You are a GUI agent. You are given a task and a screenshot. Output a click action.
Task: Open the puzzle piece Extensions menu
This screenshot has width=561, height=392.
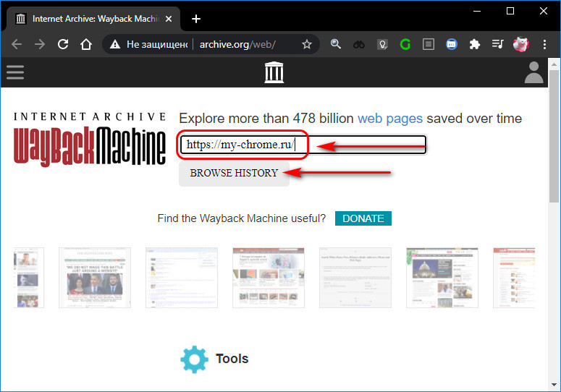click(x=475, y=44)
